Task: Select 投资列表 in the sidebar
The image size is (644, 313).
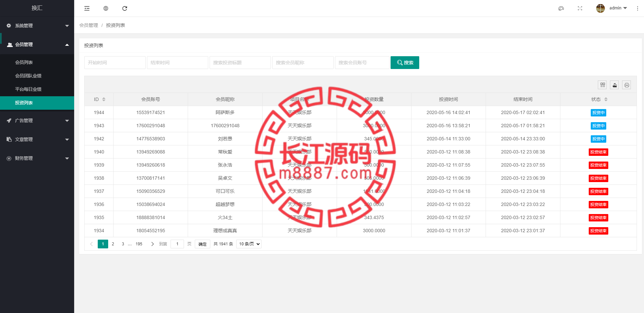Action: pos(37,103)
